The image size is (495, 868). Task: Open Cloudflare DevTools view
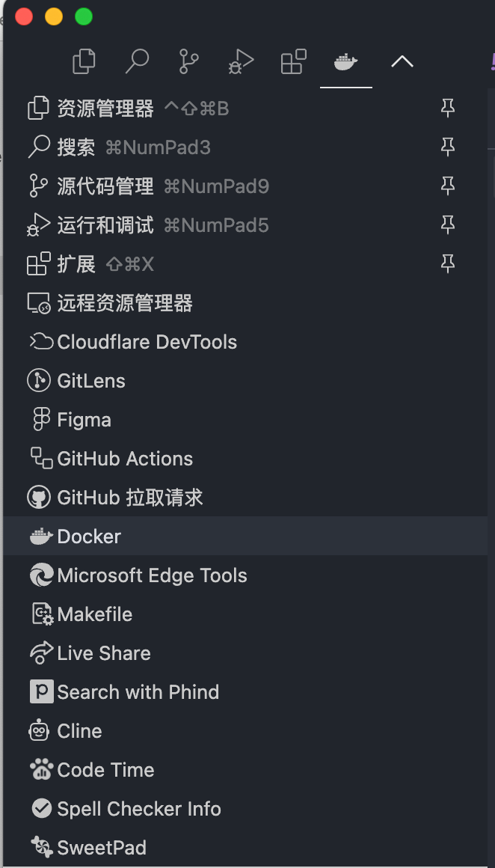click(147, 342)
